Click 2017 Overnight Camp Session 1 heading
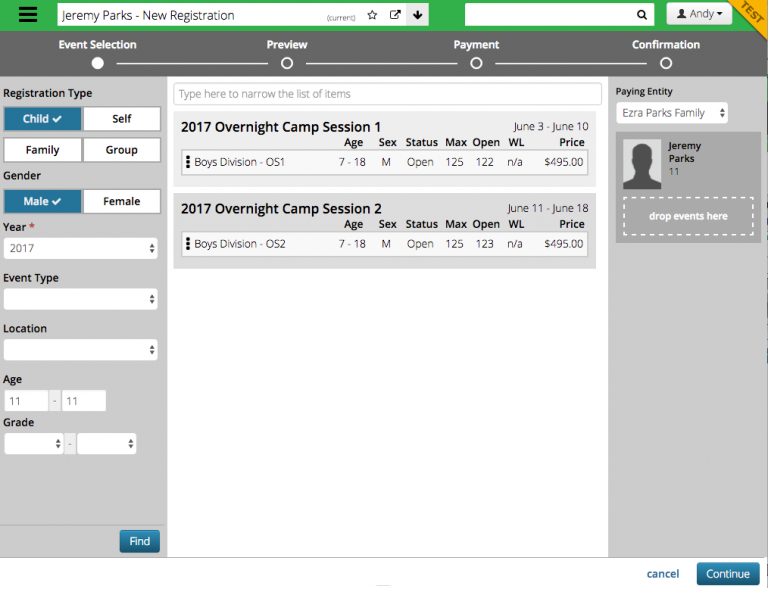 tap(281, 127)
